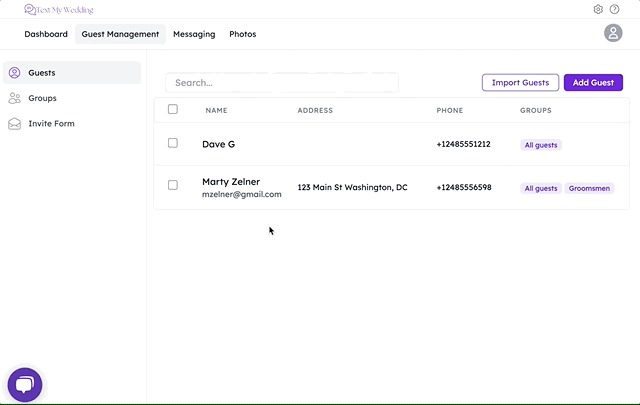Switch to the Dashboard tab
640x405 pixels.
(46, 34)
